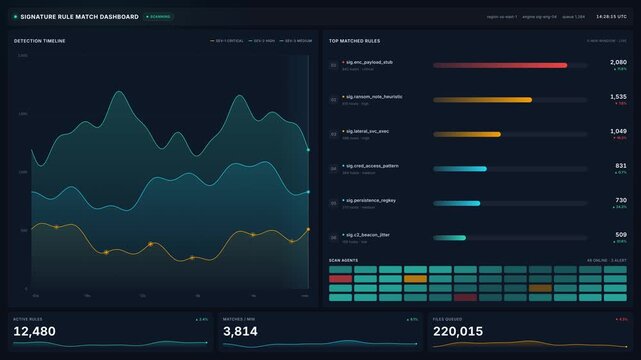This screenshot has height=360, width=641.
Task: Click the MATCHES / MIN value 3,814
Action: [x=240, y=331]
